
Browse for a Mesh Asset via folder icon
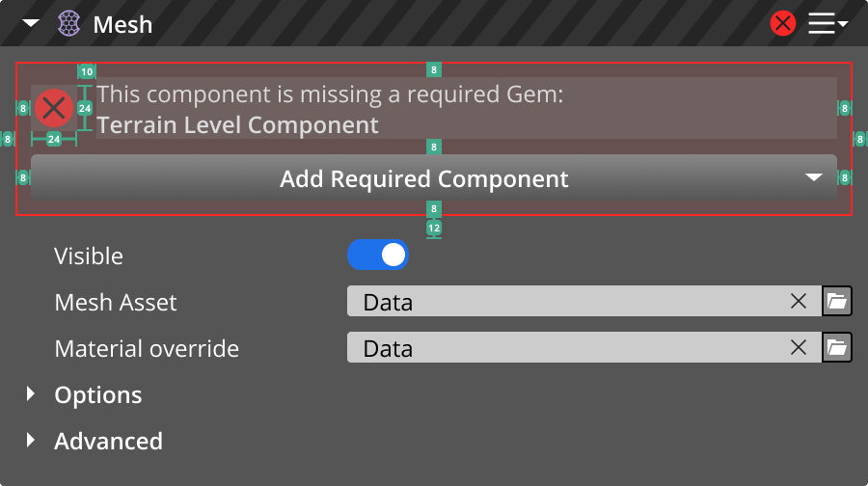coord(837,301)
